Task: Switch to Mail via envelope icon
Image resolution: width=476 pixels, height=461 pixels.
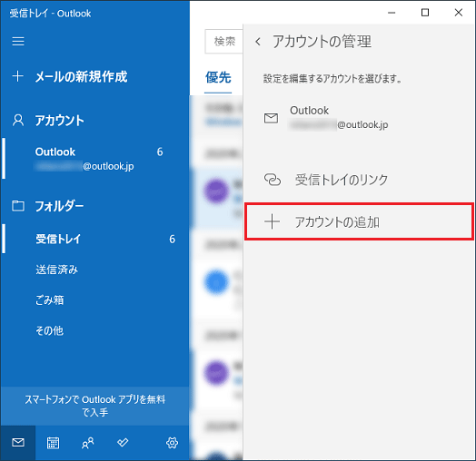Action: (18, 443)
